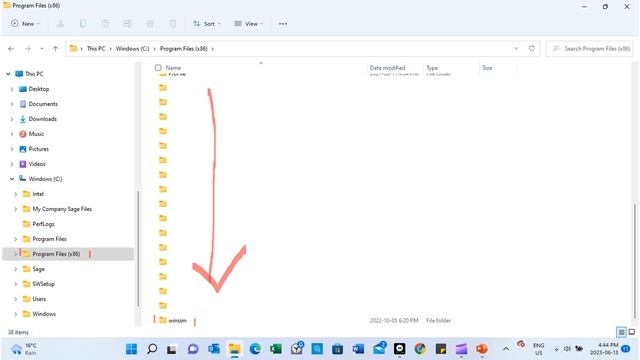Image resolution: width=640 pixels, height=360 pixels.
Task: Switch to Details view layout icon
Action: 621,332
